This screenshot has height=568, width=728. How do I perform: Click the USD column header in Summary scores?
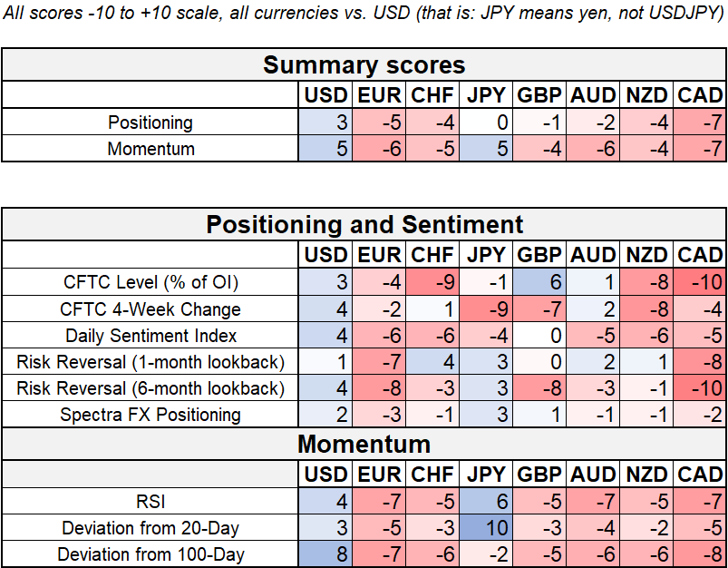point(326,95)
